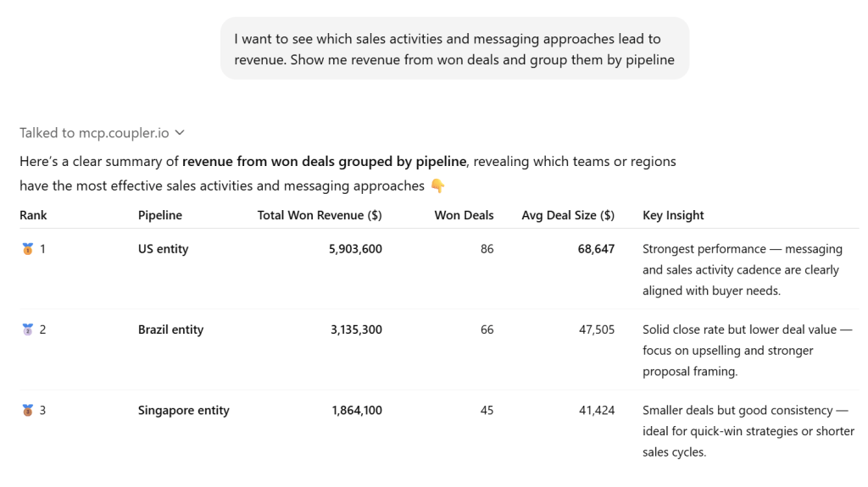This screenshot has width=868, height=487.
Task: Select the Brazil entity pipeline cell
Action: [x=170, y=329]
